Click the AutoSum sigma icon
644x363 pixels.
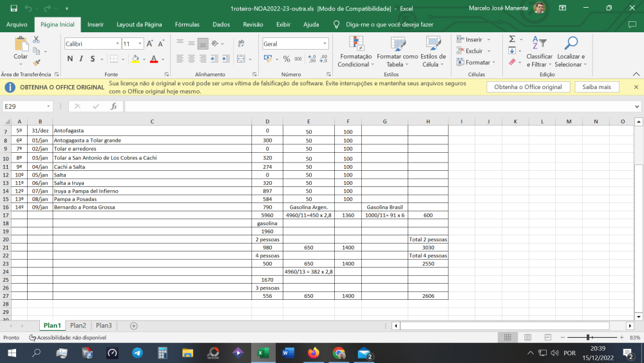click(x=512, y=39)
